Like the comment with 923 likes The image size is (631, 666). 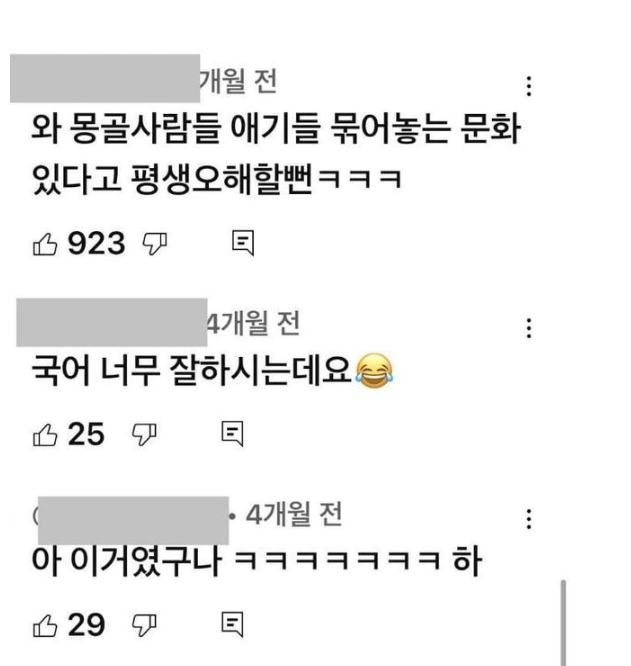[45, 244]
